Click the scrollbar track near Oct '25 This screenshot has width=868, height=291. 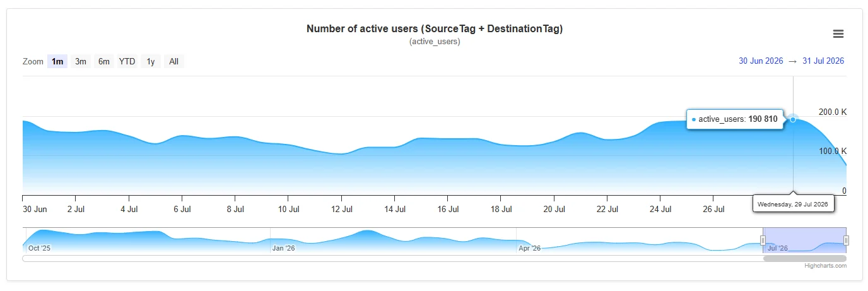39,258
